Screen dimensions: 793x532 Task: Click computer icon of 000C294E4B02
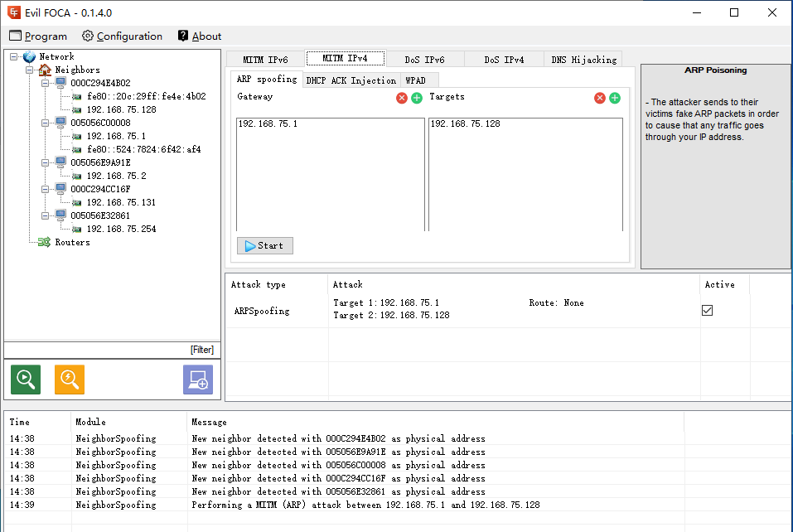(60, 82)
